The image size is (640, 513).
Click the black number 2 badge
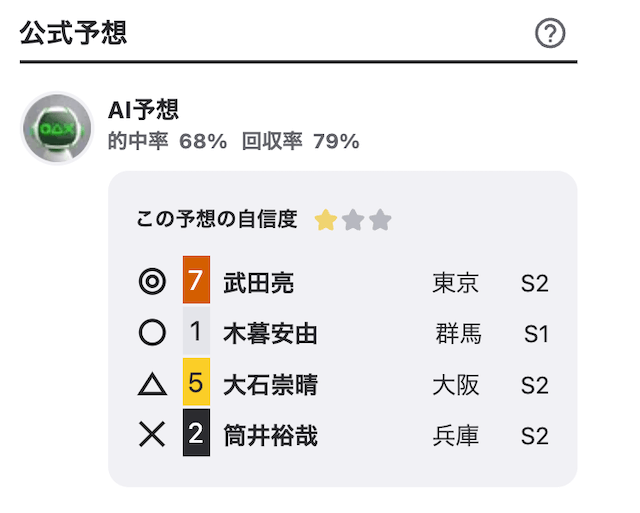(x=196, y=433)
